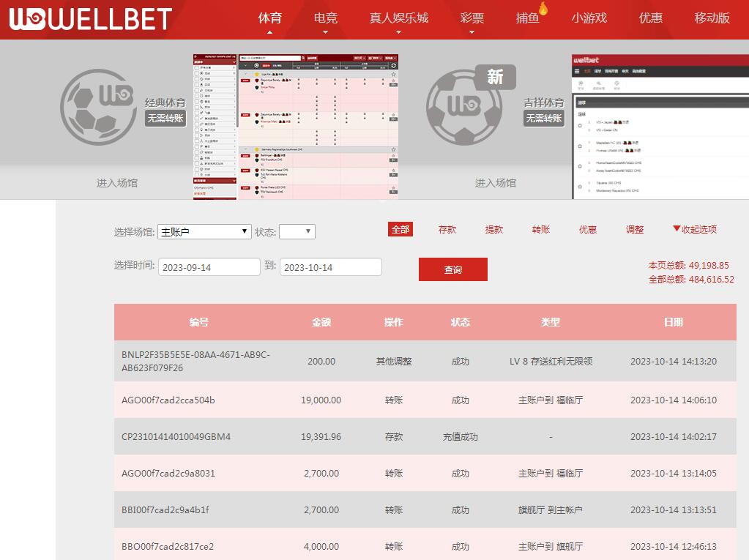Click the end date field 2023-10-14
The width and height of the screenshot is (749, 560).
tap(331, 267)
